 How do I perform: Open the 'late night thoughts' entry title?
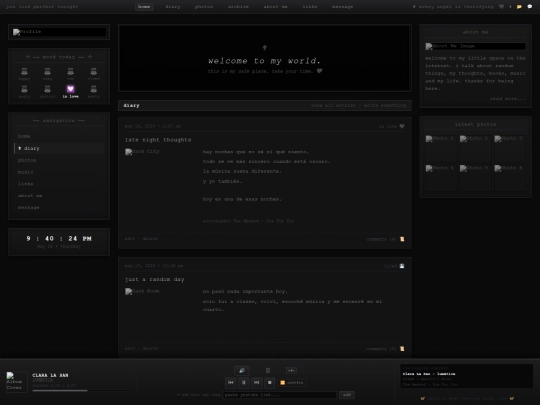point(158,140)
